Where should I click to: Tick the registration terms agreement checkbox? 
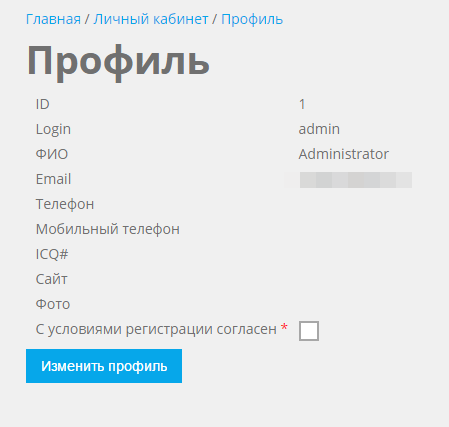pos(309,331)
